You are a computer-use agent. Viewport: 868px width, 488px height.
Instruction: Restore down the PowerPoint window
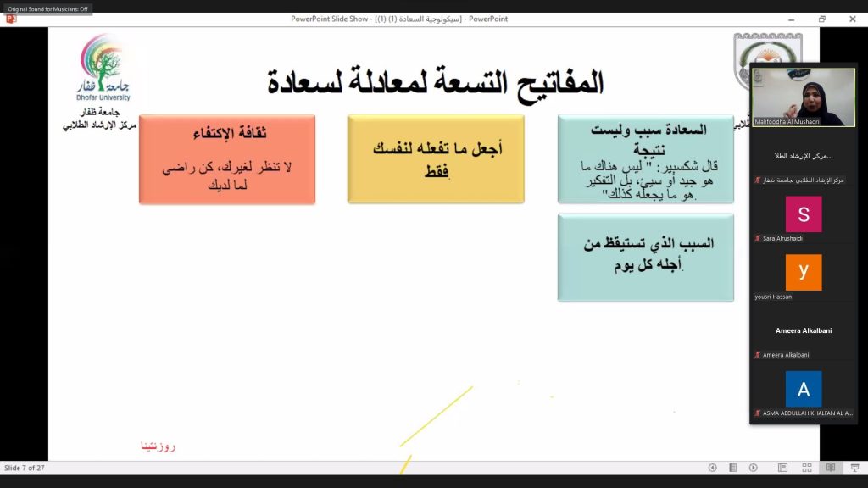pyautogui.click(x=821, y=19)
